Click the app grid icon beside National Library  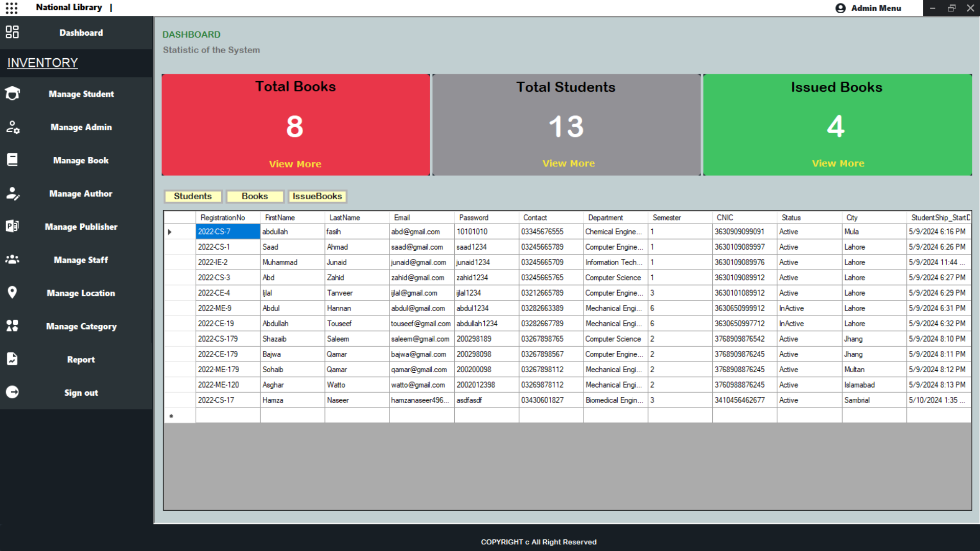[x=11, y=8]
